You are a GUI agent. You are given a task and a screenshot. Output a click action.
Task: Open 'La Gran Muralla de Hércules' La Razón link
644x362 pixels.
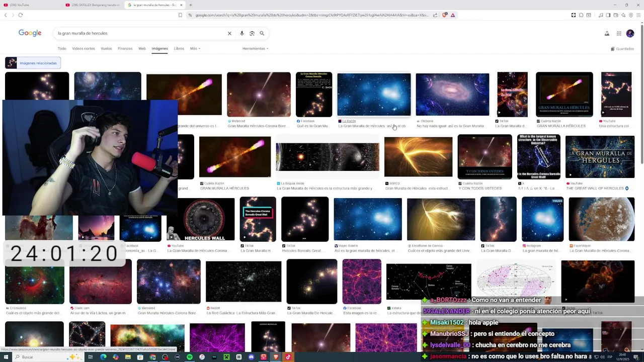371,126
